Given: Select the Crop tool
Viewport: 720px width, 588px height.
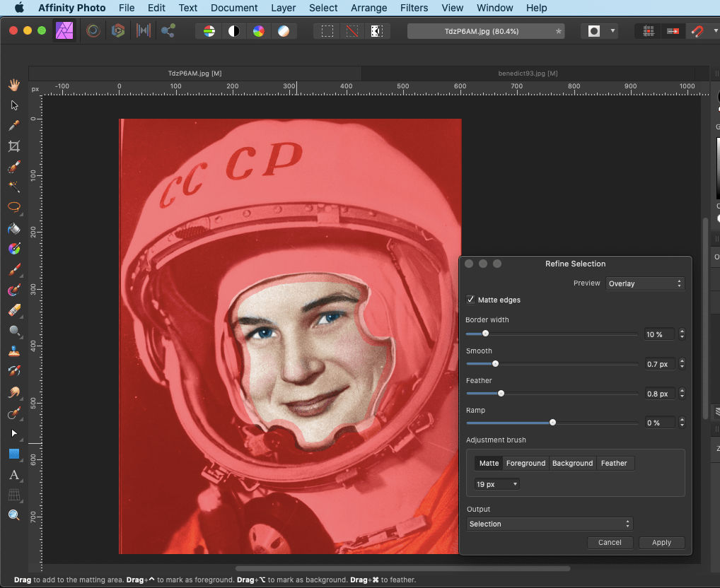Looking at the screenshot, I should 13,146.
